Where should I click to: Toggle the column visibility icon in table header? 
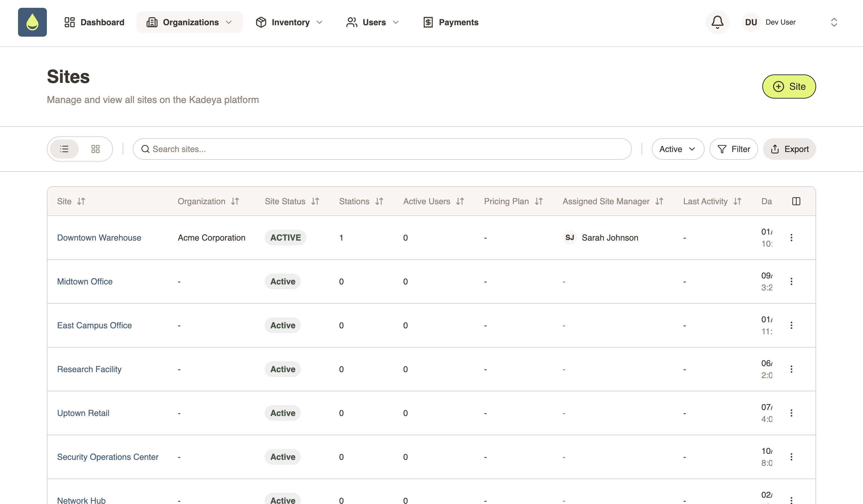tap(796, 201)
